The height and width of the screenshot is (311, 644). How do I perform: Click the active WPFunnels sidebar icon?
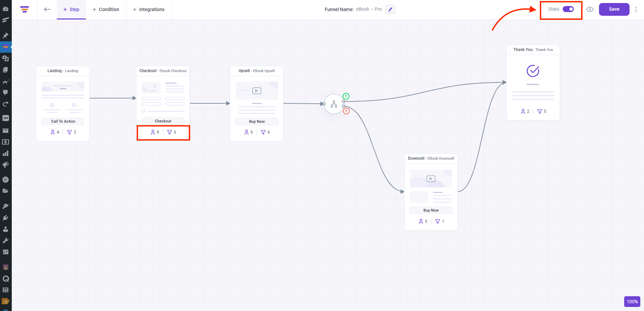5,47
